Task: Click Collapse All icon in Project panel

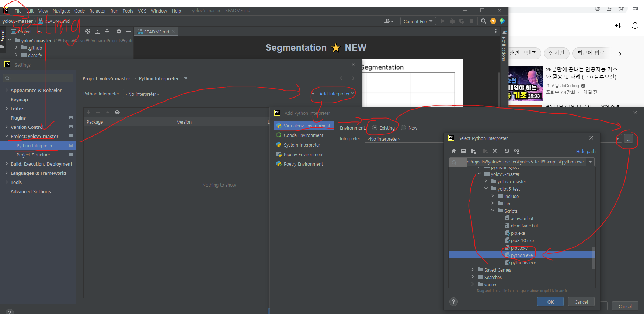Action: click(107, 32)
